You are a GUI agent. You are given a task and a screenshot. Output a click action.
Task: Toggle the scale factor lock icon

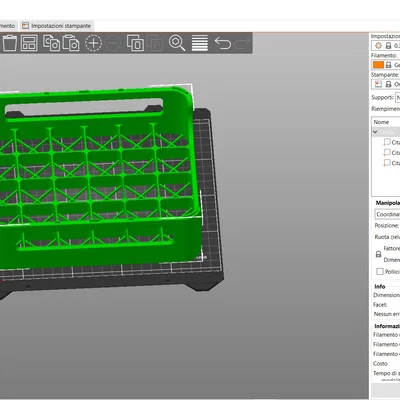click(x=378, y=254)
